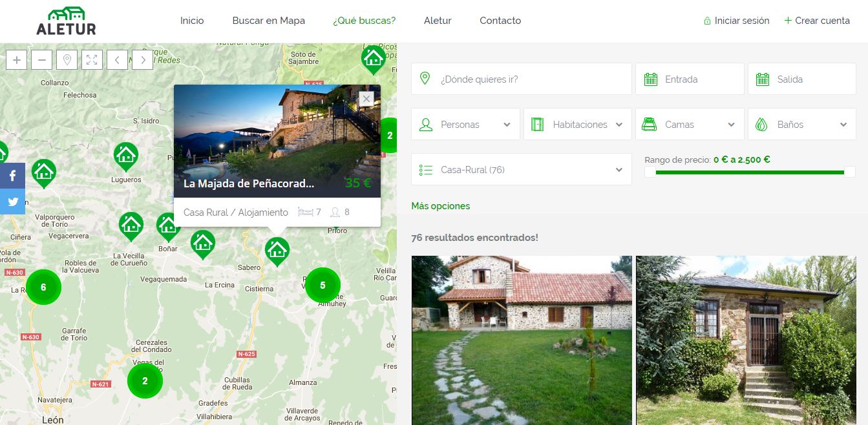This screenshot has width=868, height=425.
Task: Expand the Personas dropdown
Action: pyautogui.click(x=465, y=124)
